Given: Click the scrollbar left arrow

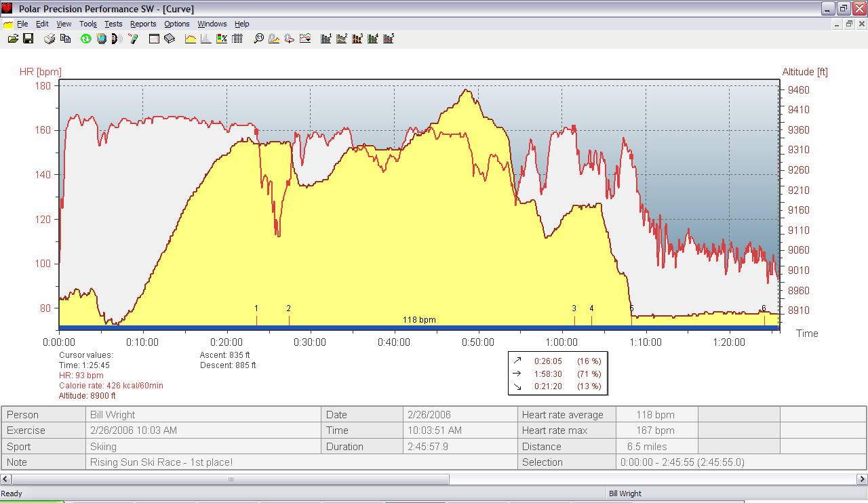Looking at the screenshot, I should click(5, 479).
